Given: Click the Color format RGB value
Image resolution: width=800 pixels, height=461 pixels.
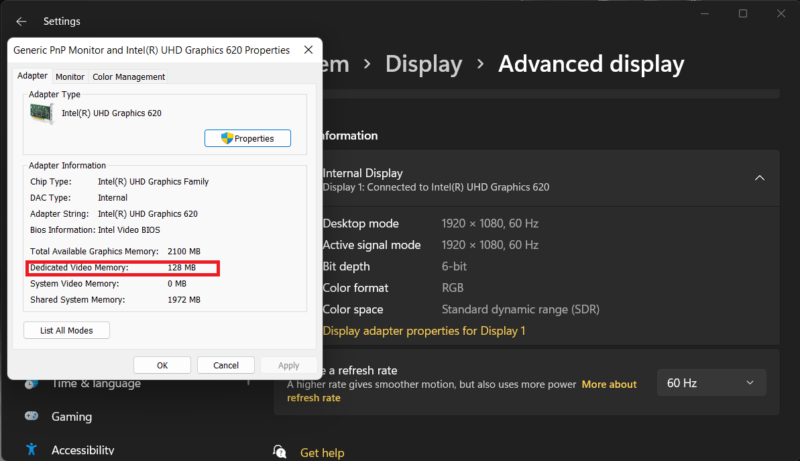Looking at the screenshot, I should tap(453, 288).
